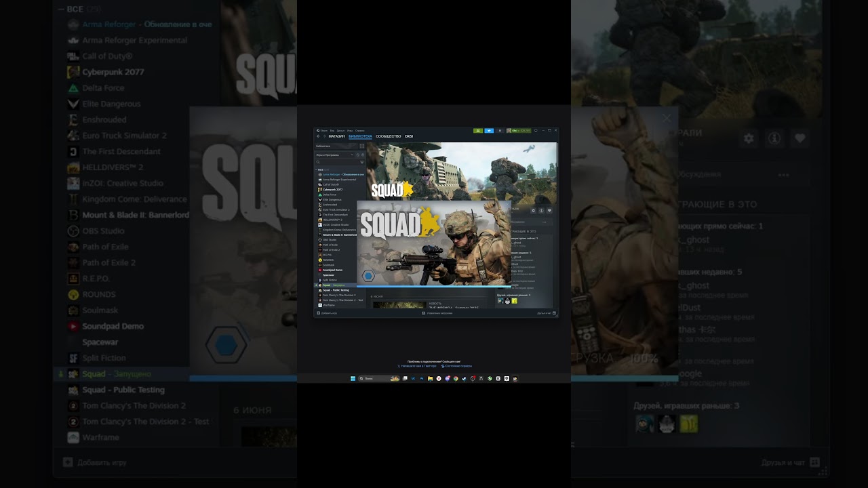Open Photoshop from the taskbar
The width and height of the screenshot is (868, 488).
[422, 378]
